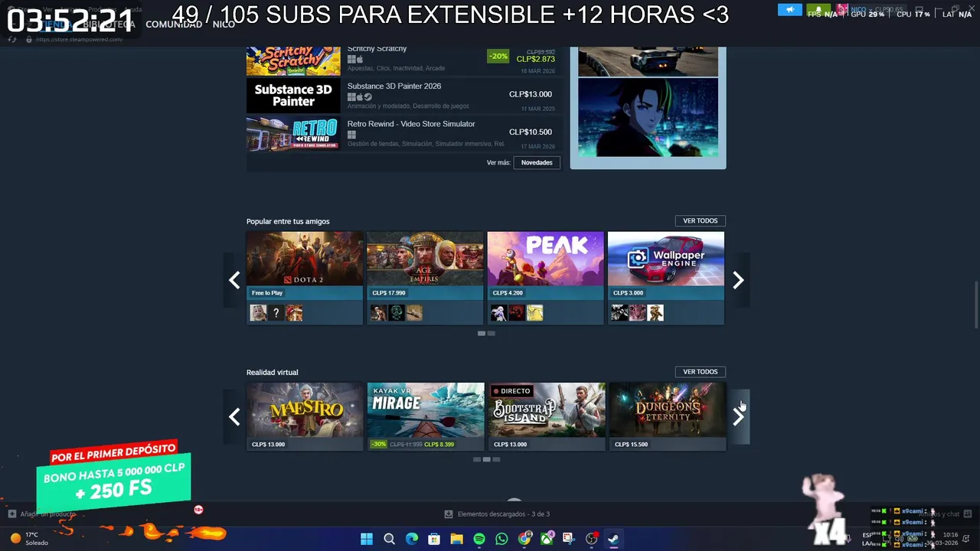
Task: Go to next Realidad virtual games
Action: (738, 416)
